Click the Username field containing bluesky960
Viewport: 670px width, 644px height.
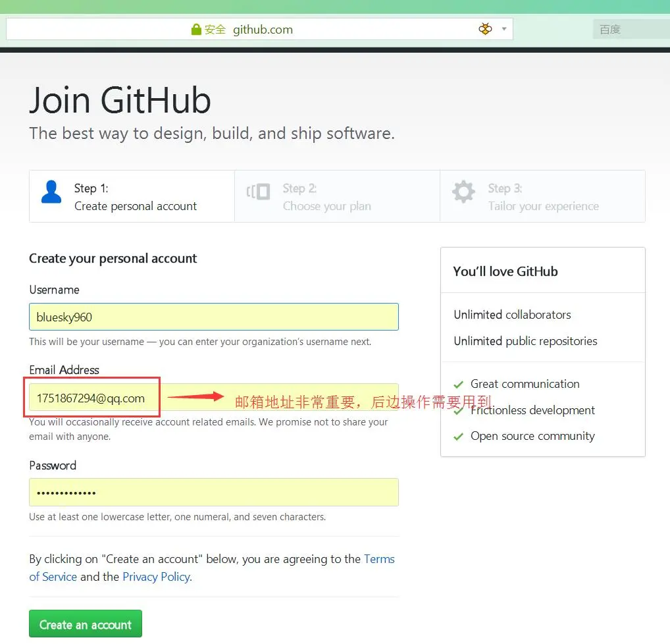pos(214,317)
